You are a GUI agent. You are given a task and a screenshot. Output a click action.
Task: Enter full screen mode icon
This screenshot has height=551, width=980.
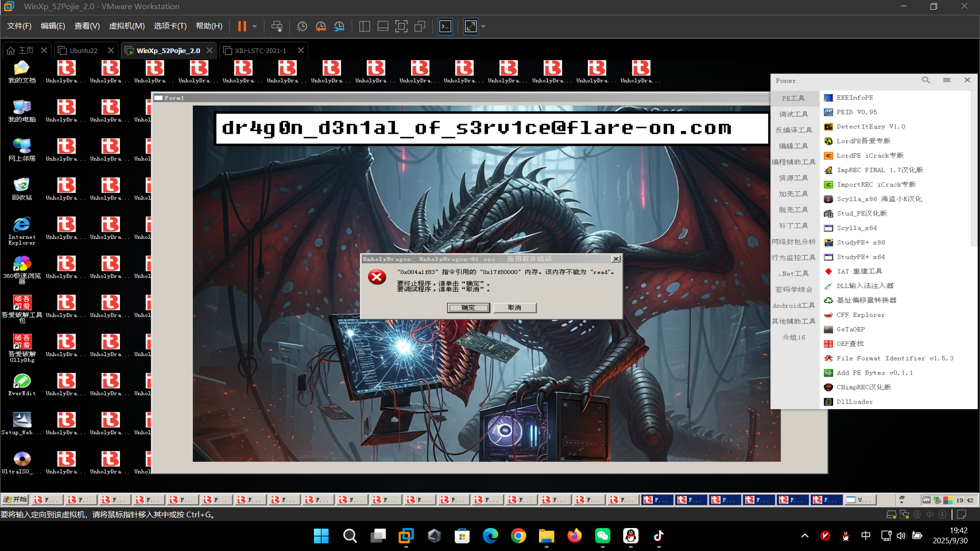(401, 26)
